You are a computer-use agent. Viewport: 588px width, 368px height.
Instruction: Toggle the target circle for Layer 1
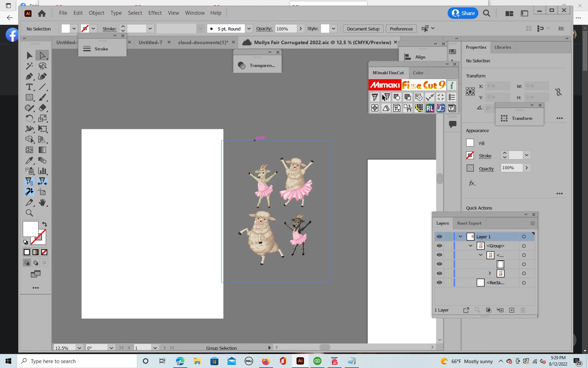(524, 237)
